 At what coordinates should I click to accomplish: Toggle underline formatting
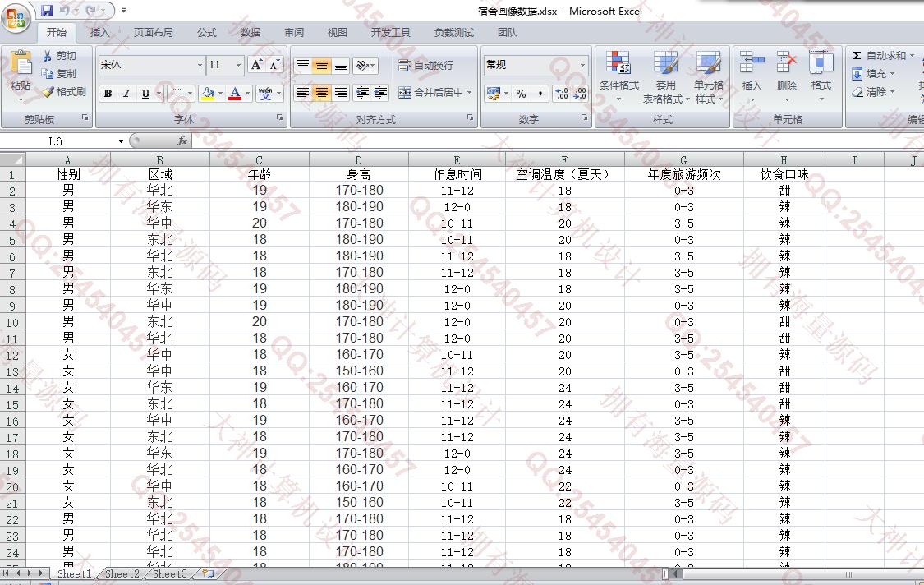145,93
